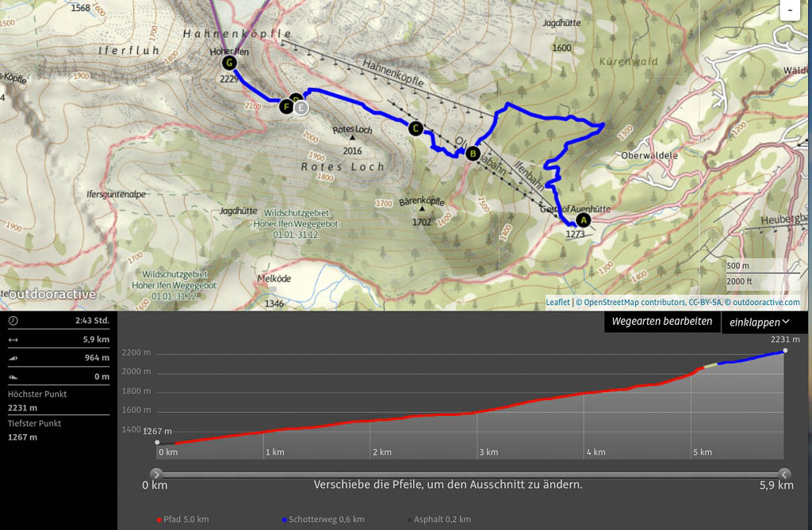Grab the left range slider handle

[x=156, y=474]
